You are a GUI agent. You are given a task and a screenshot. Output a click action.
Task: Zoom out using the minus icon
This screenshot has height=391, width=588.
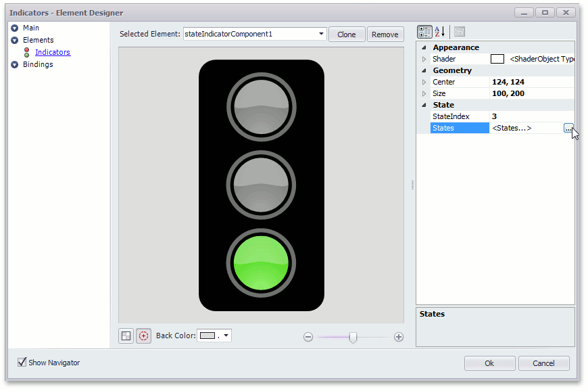tap(308, 336)
